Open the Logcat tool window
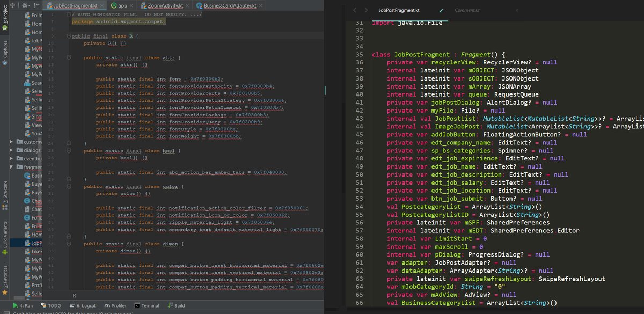 82,305
